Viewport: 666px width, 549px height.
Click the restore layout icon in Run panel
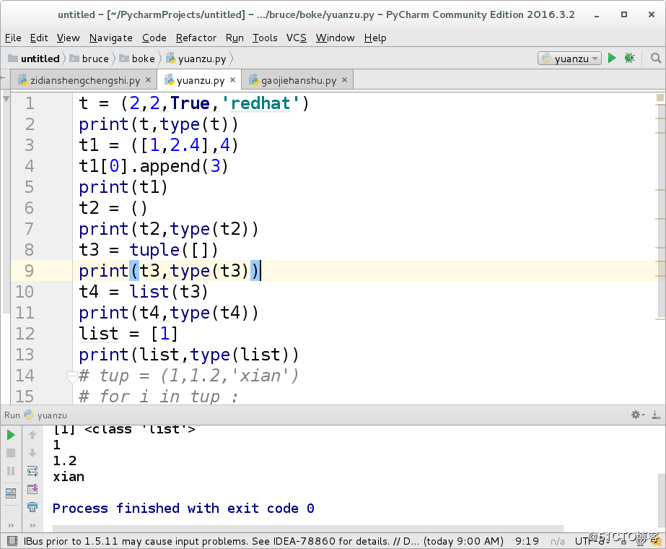tap(11, 493)
